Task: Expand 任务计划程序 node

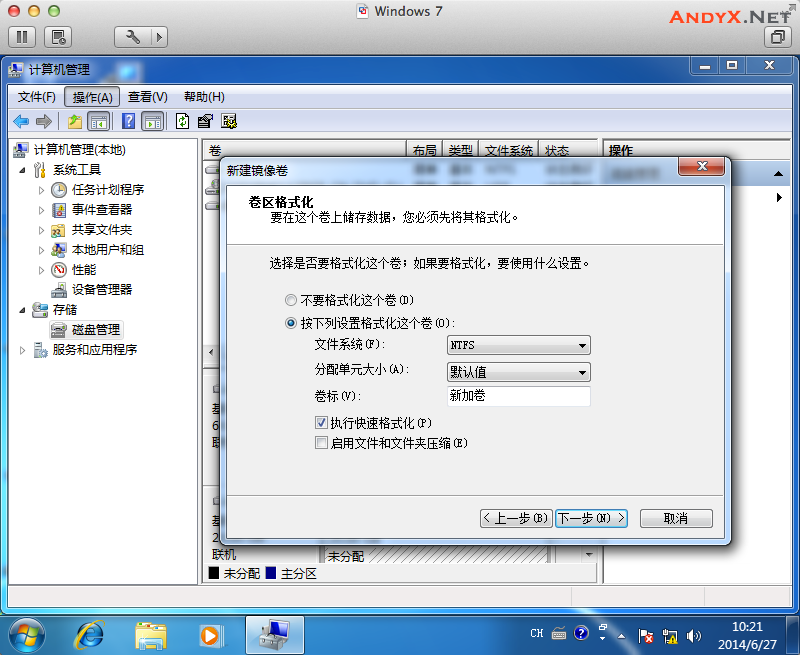Action: (42, 190)
